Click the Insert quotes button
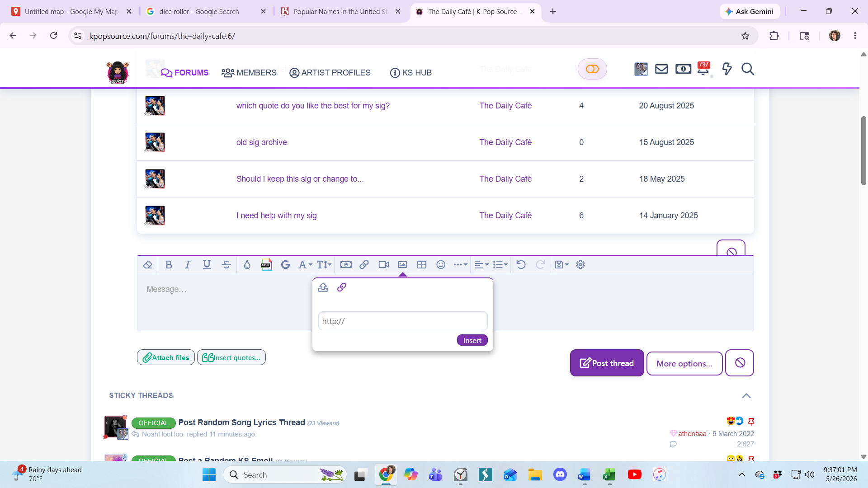The image size is (868, 488). [x=231, y=357]
